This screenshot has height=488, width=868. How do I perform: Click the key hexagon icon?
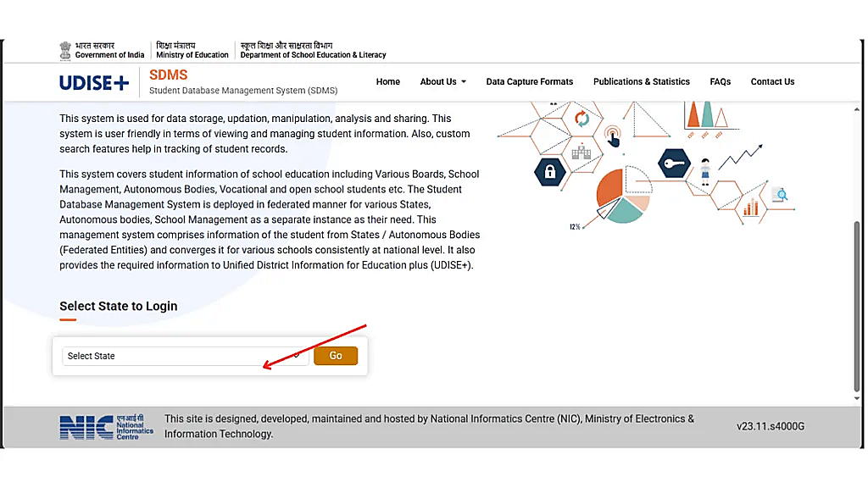674,164
